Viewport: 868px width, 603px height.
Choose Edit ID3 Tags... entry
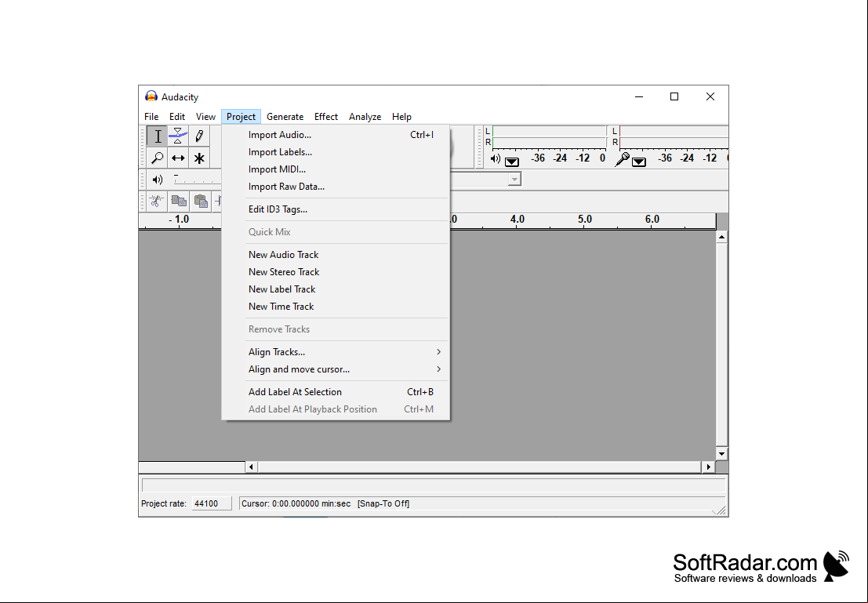(x=336, y=209)
